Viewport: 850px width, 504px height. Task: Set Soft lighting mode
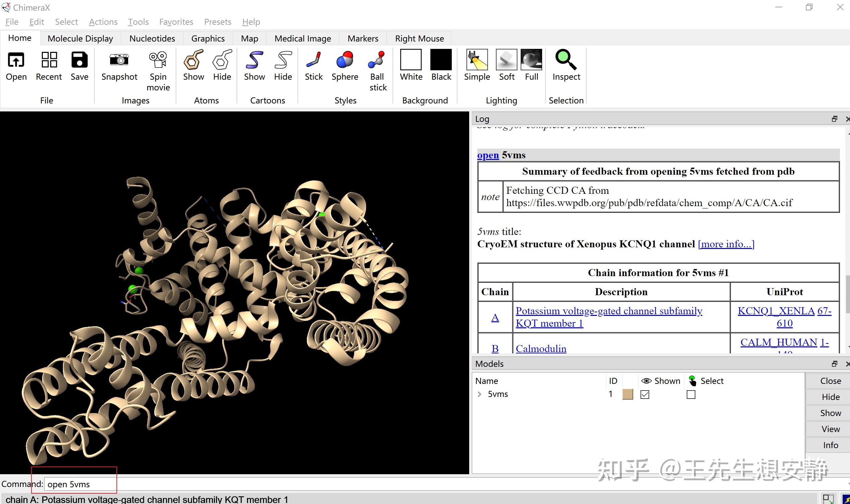[x=506, y=60]
